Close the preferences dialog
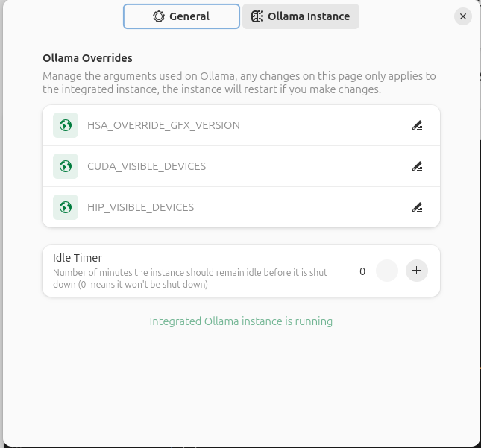 (x=463, y=16)
